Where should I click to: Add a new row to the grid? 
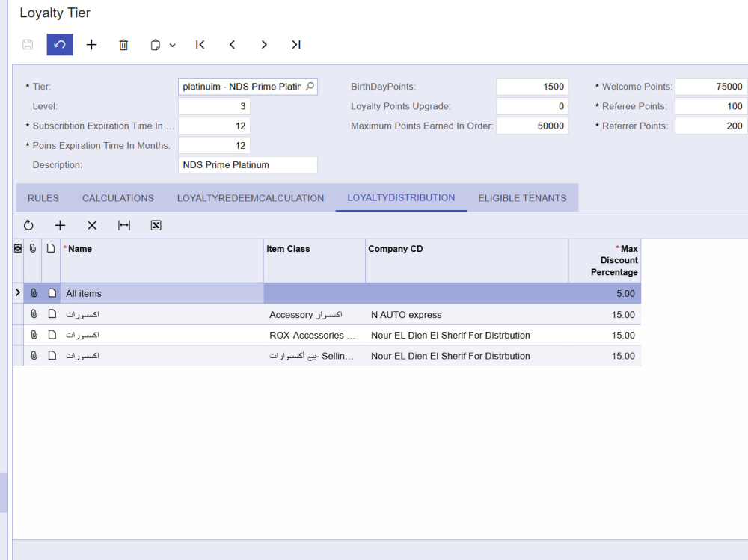[60, 225]
